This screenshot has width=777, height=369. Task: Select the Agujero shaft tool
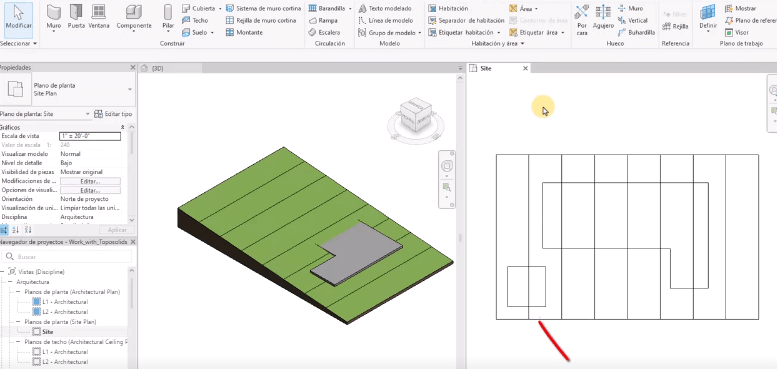point(603,17)
